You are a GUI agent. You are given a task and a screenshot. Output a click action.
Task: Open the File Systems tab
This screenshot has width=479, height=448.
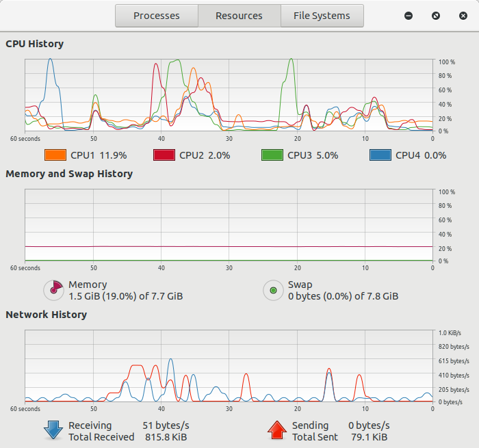pos(322,16)
